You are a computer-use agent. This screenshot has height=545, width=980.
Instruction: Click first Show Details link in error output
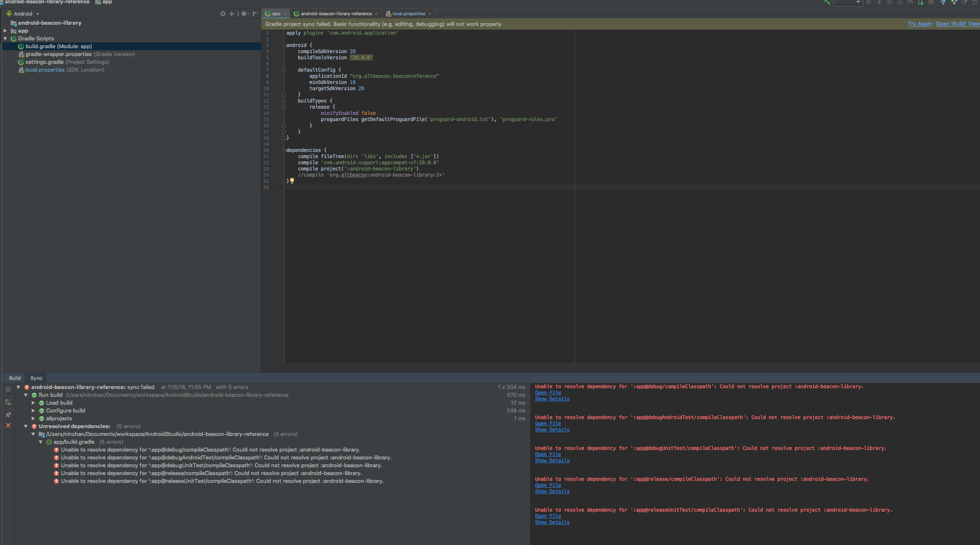[x=552, y=399]
